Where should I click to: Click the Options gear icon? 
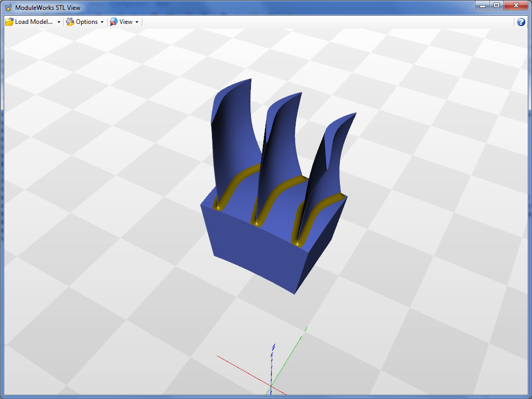click(x=70, y=22)
